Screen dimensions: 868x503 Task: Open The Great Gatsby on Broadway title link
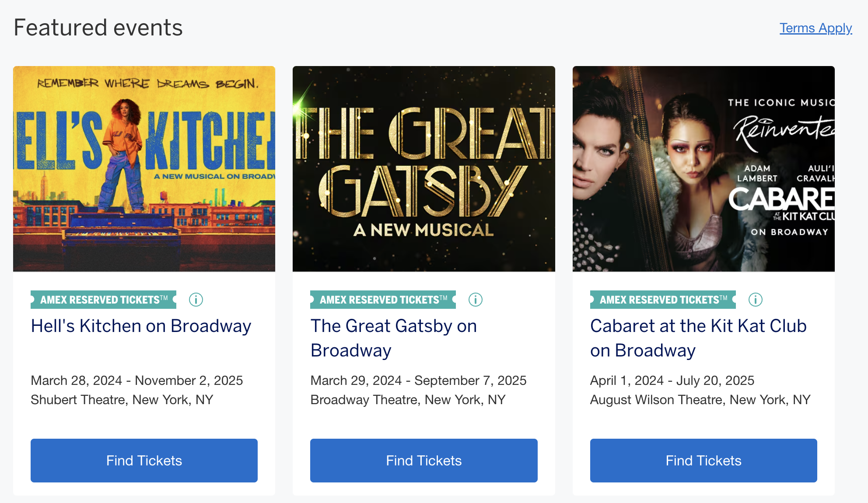[x=393, y=338]
